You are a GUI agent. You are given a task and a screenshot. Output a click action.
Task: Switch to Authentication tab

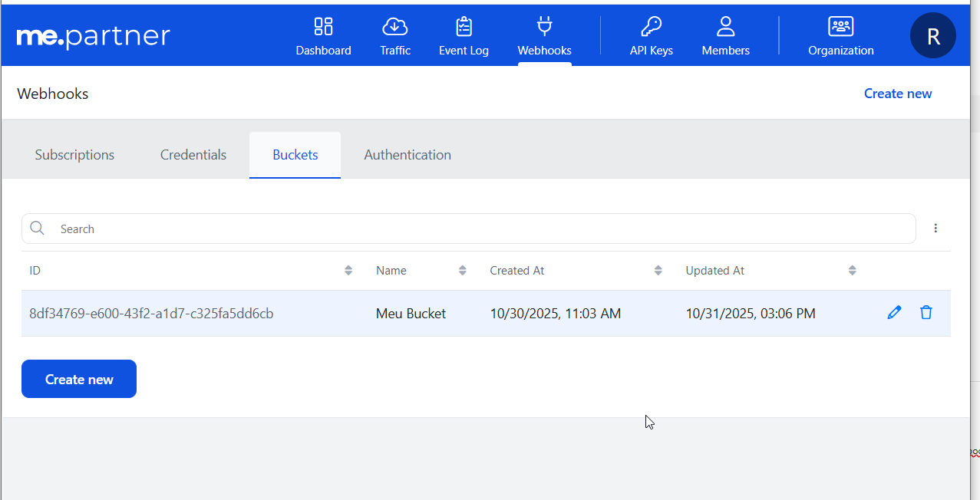[408, 155]
